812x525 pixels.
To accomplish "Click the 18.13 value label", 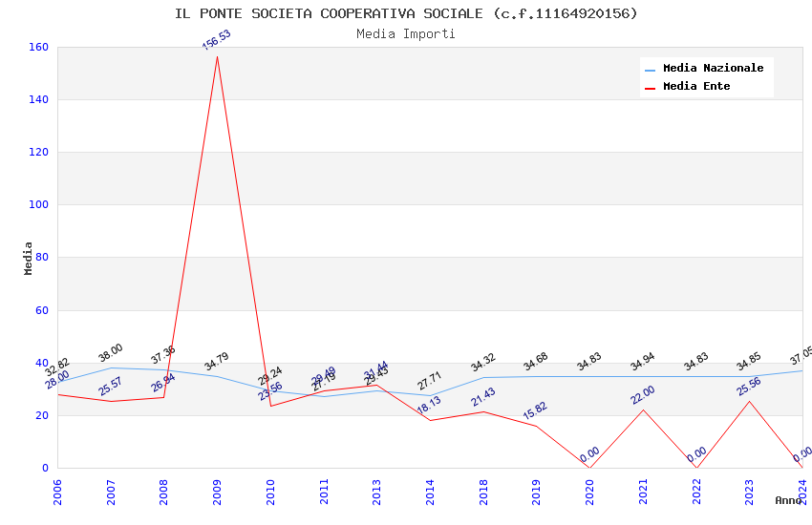I will pyautogui.click(x=429, y=405).
